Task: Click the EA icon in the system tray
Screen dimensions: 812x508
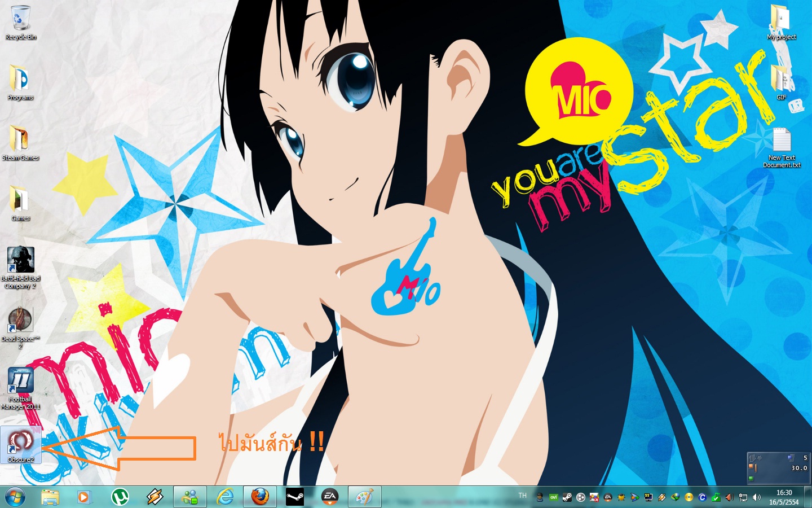Action: [x=607, y=497]
